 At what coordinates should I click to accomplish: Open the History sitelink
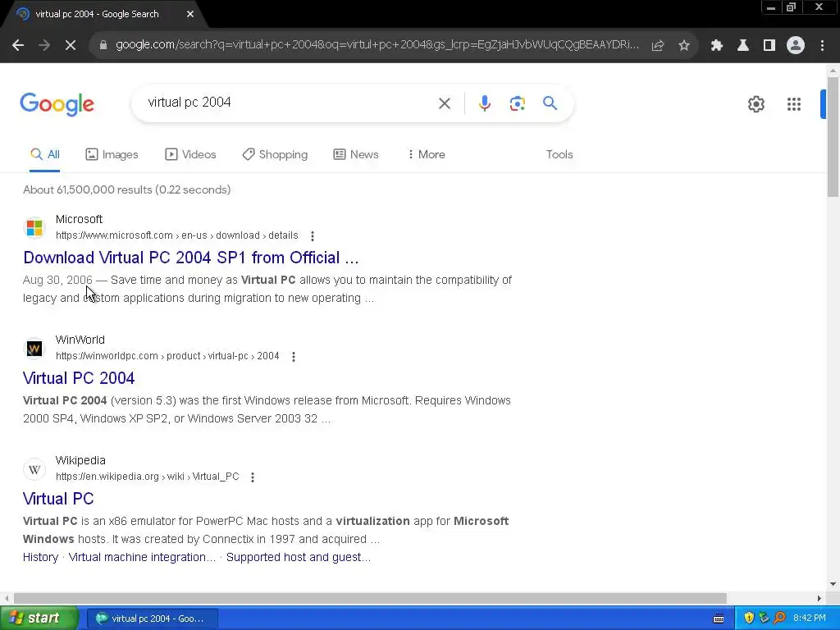click(x=41, y=557)
